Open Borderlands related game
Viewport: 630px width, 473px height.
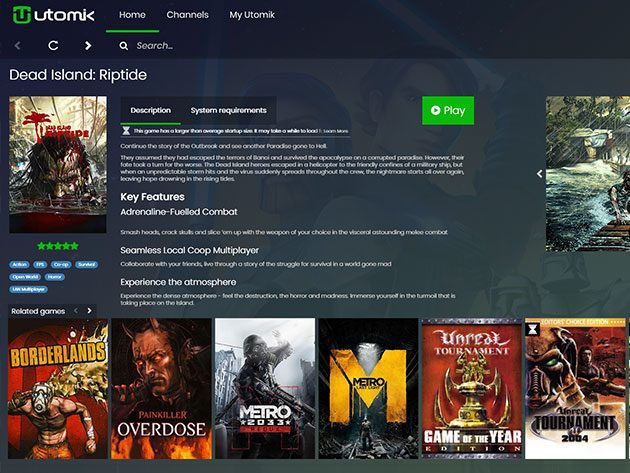[x=58, y=389]
